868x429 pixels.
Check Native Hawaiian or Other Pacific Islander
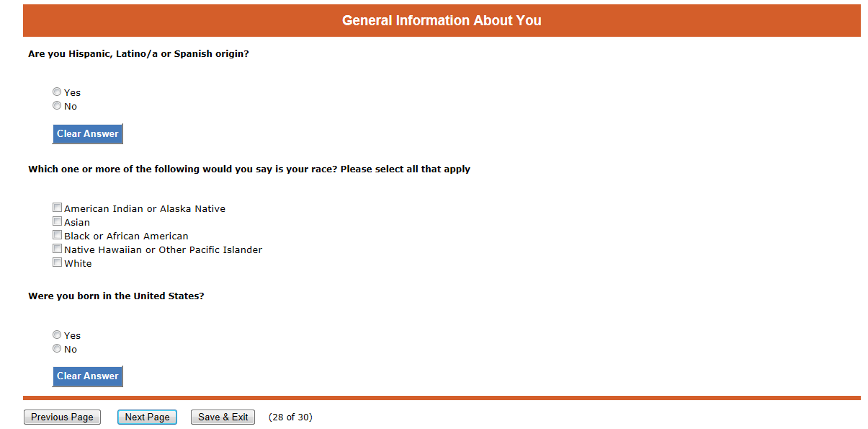58,249
